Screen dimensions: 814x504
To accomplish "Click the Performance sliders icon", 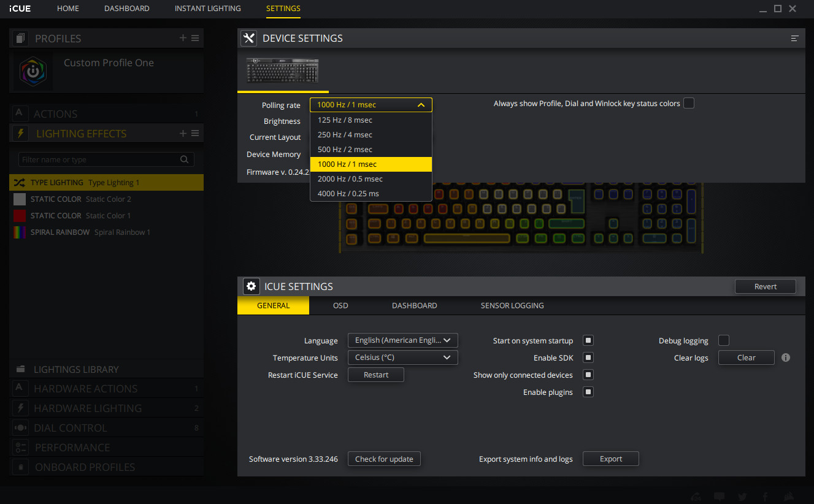I will (x=21, y=447).
